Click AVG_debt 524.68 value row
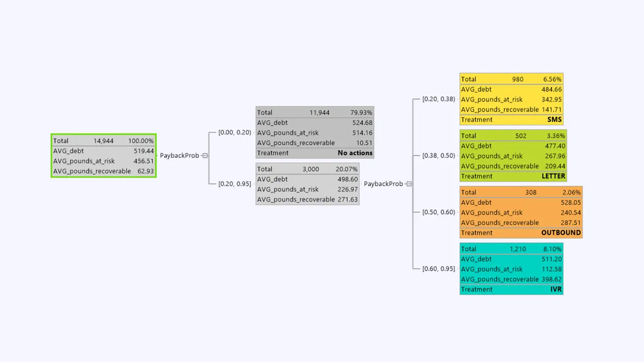Screen dimensions: 644x362 [315, 123]
